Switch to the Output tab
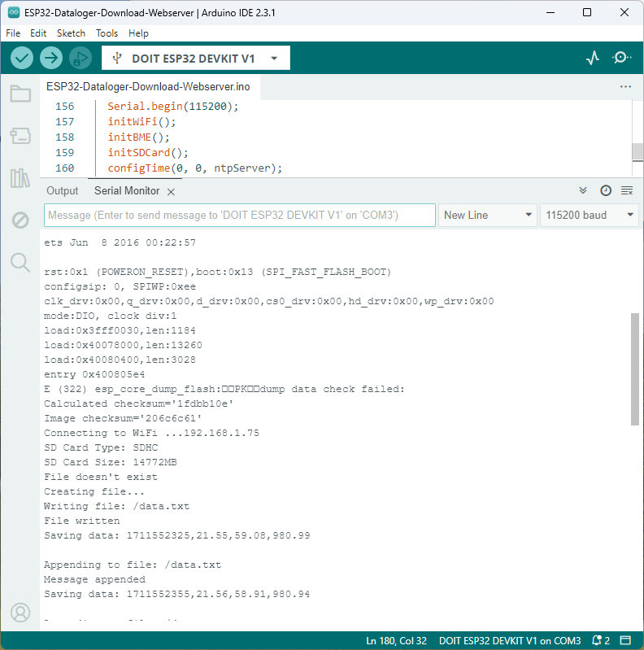 (62, 190)
